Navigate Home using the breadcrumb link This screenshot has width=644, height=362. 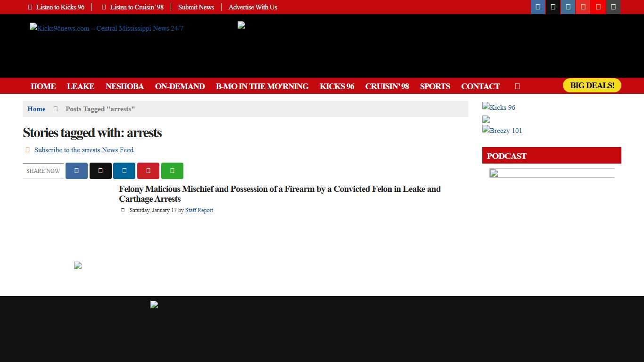click(x=36, y=109)
